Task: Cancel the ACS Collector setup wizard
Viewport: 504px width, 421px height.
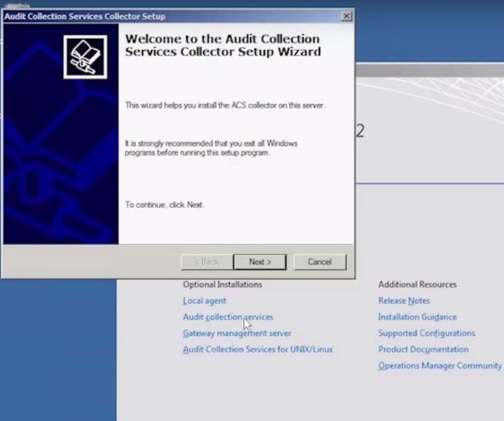Action: (320, 262)
